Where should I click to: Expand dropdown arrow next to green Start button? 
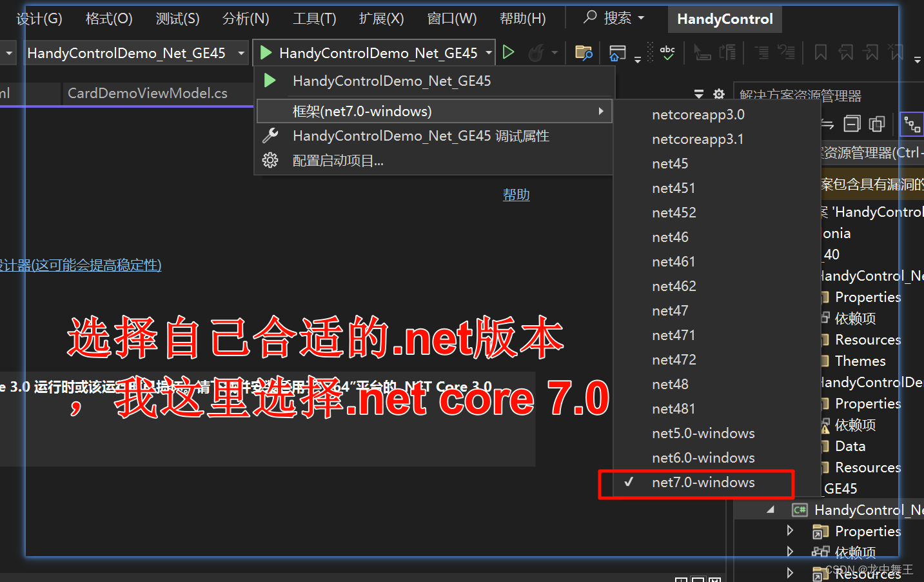coord(489,53)
